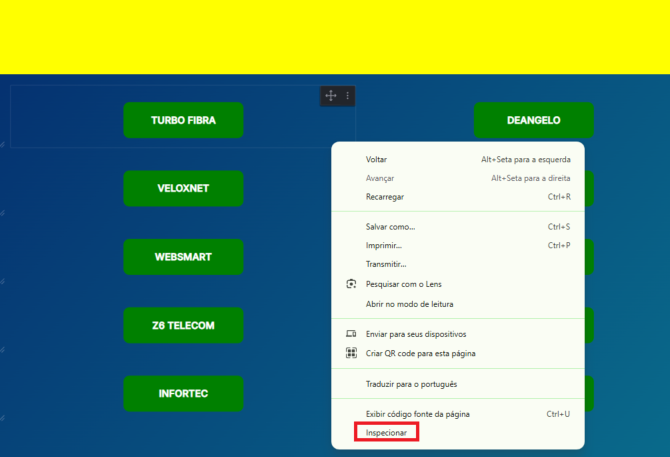The width and height of the screenshot is (670, 457).
Task: Click the Lens camera icon in context menu
Action: [x=351, y=284]
